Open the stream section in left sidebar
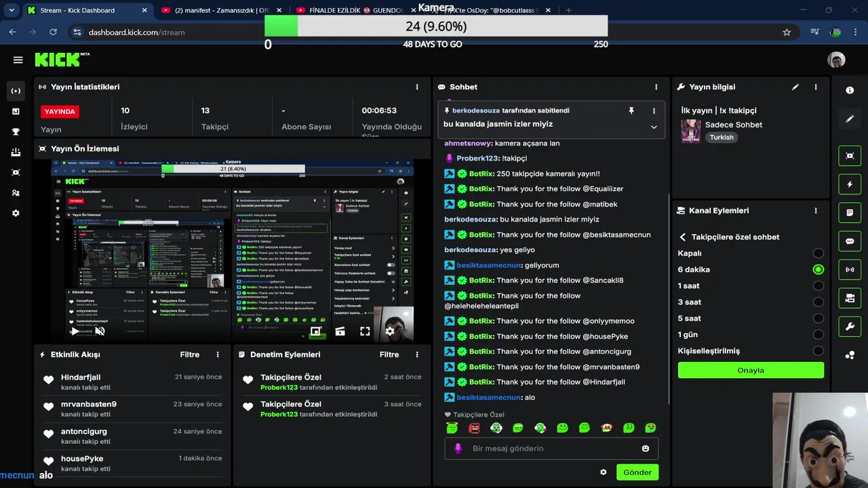Image resolution: width=868 pixels, height=488 pixels. 16,91
